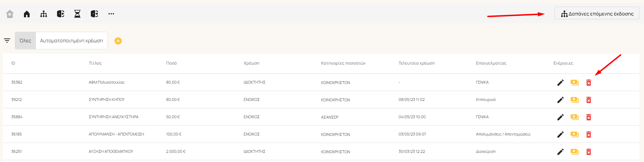Open the hierarchy tree icon in toolbar

coord(44,14)
